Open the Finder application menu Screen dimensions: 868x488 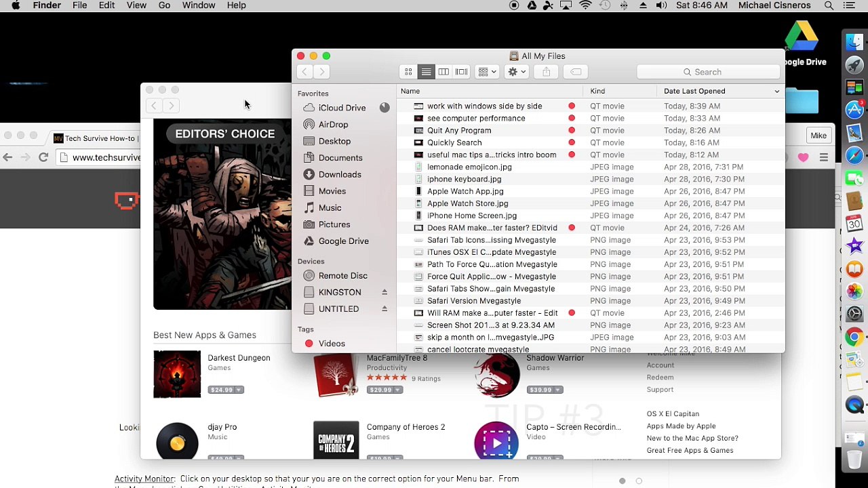(x=47, y=5)
